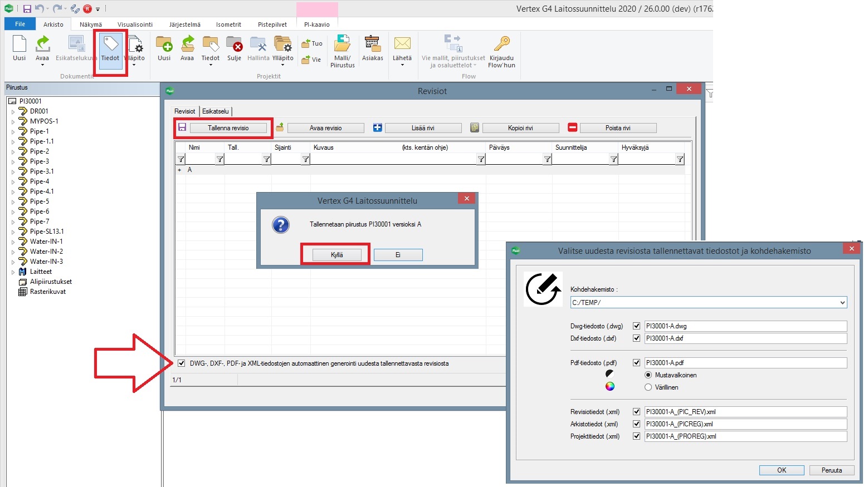The height and width of the screenshot is (487, 868).
Task: Click the color wheel icon beside Värillinen
Action: point(610,387)
